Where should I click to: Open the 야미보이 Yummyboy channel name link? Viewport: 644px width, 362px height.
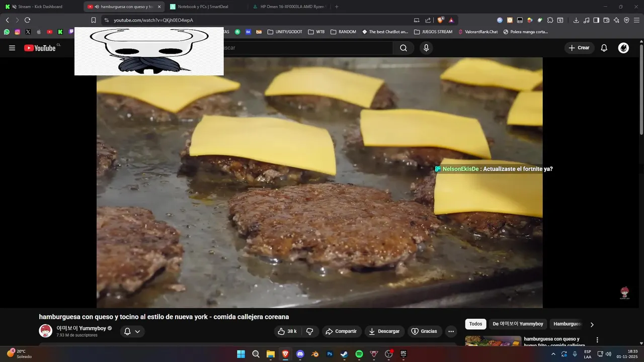pyautogui.click(x=81, y=328)
